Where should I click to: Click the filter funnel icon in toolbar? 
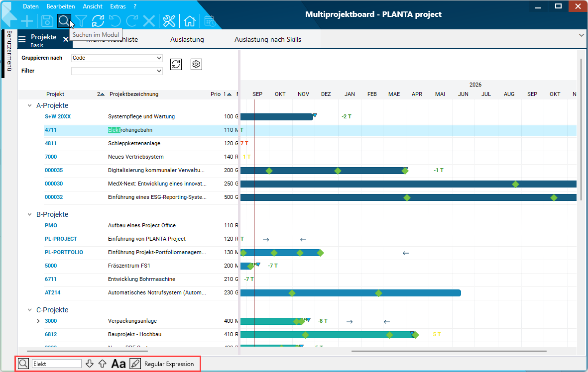(81, 21)
